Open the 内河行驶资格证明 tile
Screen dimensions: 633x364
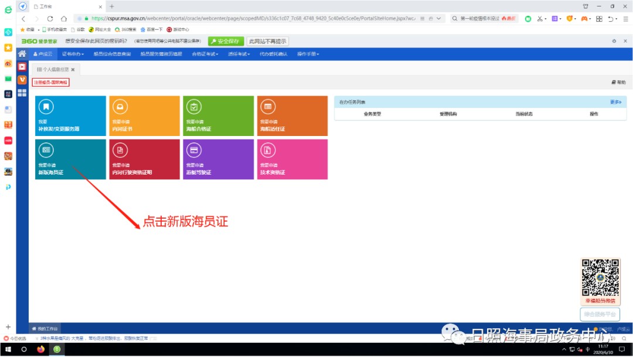click(x=144, y=159)
